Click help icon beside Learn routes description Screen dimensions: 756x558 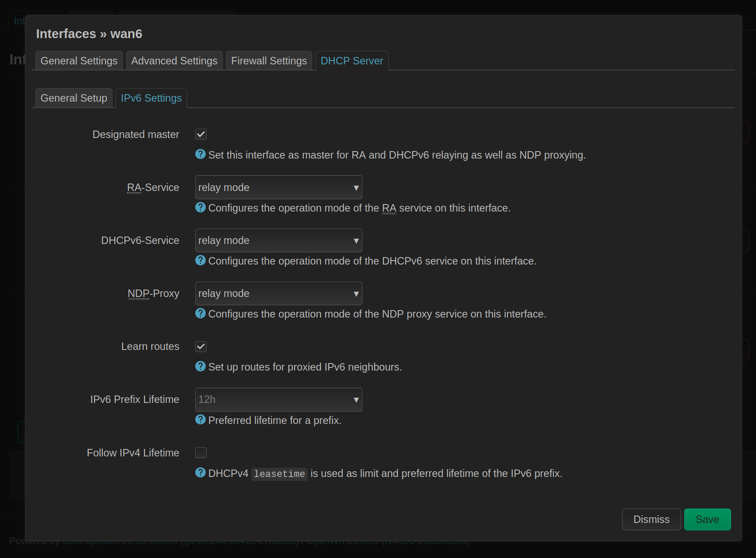200,366
